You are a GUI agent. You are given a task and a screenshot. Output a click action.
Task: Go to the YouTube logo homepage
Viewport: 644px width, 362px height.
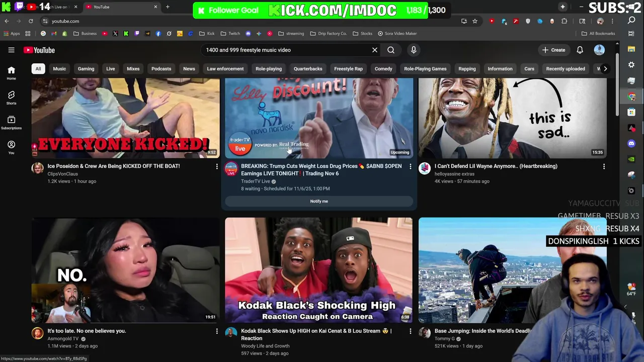(39, 50)
